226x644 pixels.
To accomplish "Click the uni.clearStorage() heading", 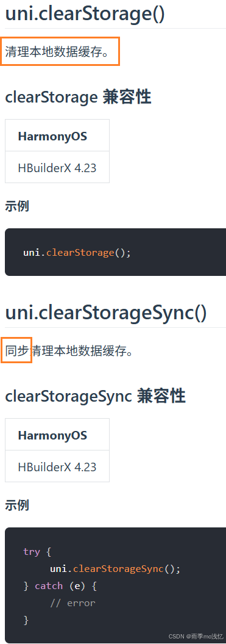I will click(x=85, y=14).
